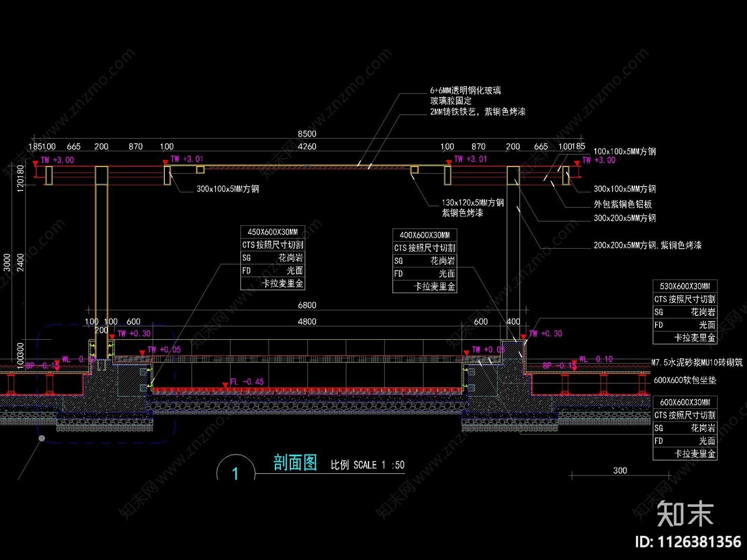Click the vertical "2400" height dimension
Screen dimensions: 747x560
(20, 262)
